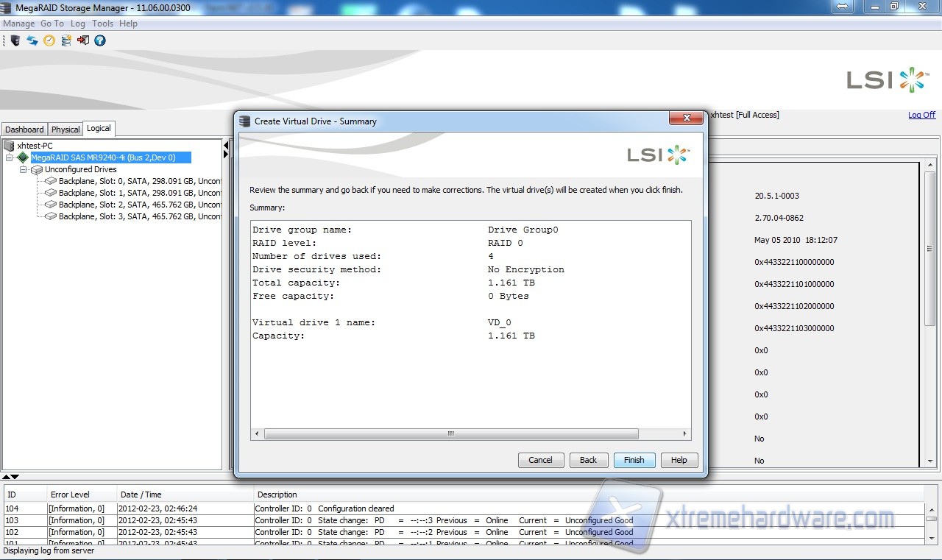Go Back in the Create Virtual Drive wizard
The image size is (942, 560).
click(588, 460)
